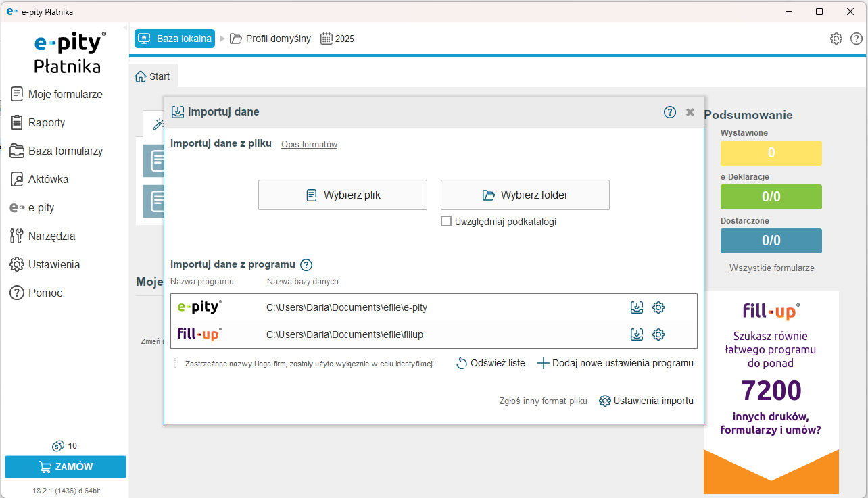Click help icon beside Importuj dane z programu
Screen dimensions: 868x498
coord(306,265)
